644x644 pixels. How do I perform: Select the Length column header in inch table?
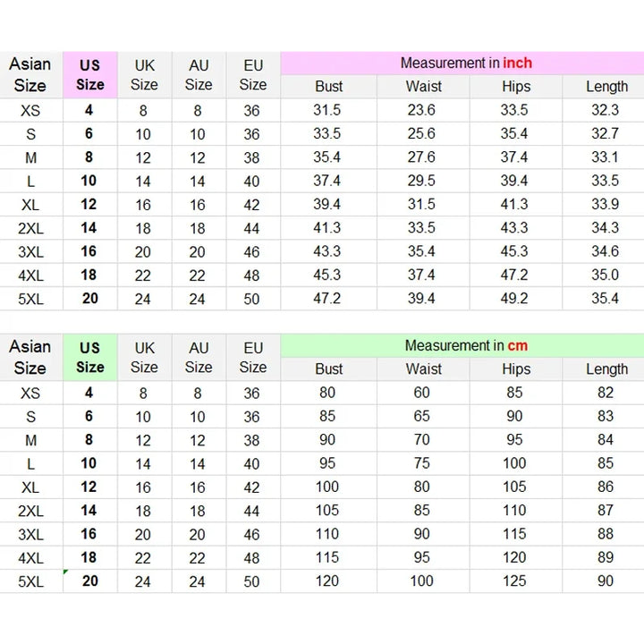point(606,87)
